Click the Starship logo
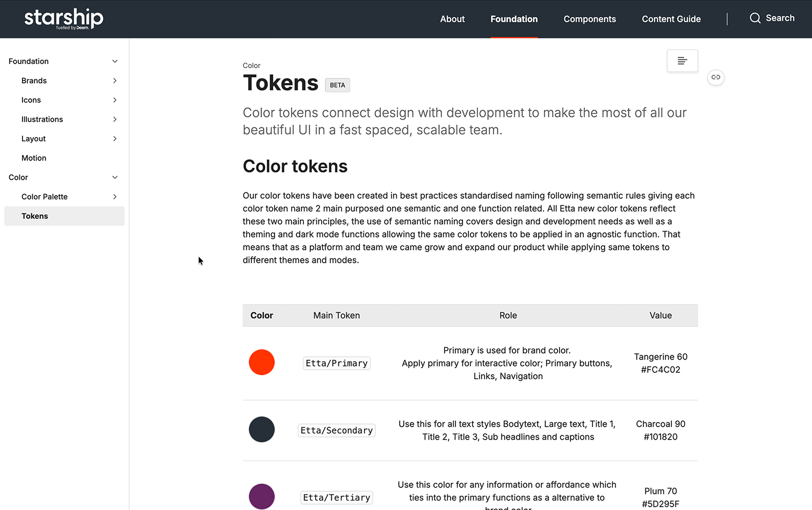 click(64, 19)
